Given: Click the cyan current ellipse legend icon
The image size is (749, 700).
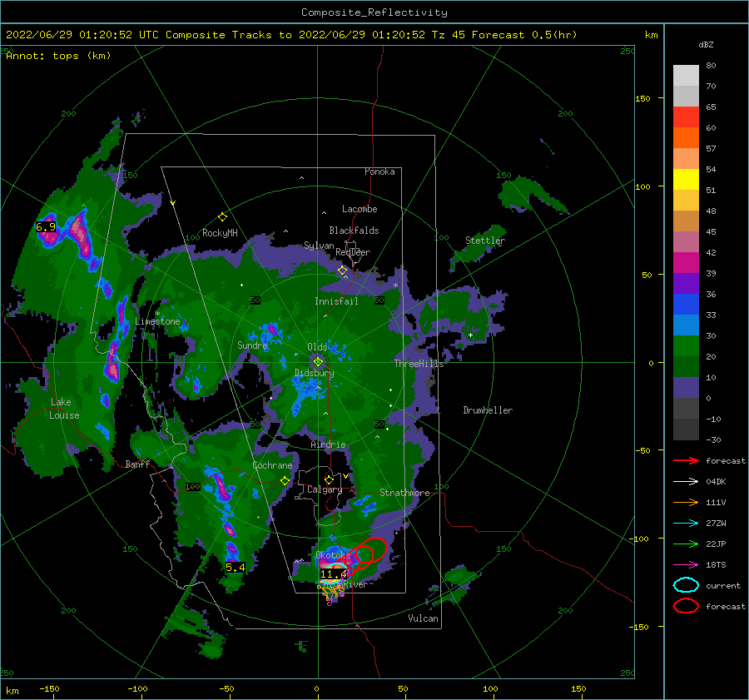Looking at the screenshot, I should 686,585.
